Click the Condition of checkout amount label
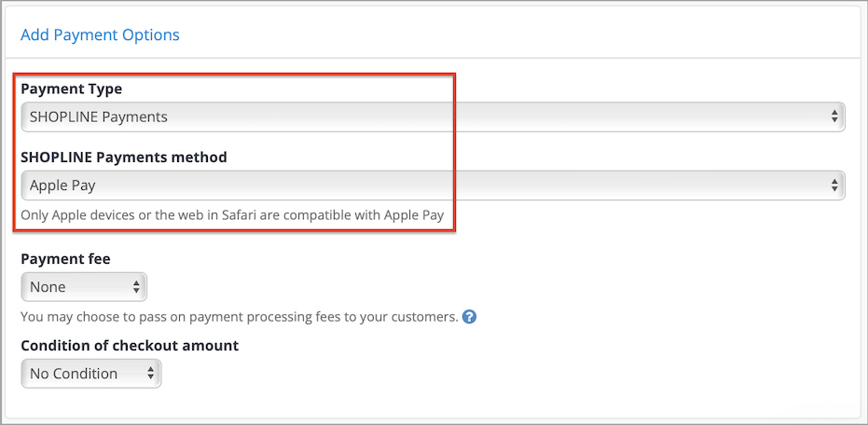Image resolution: width=868 pixels, height=425 pixels. tap(130, 346)
